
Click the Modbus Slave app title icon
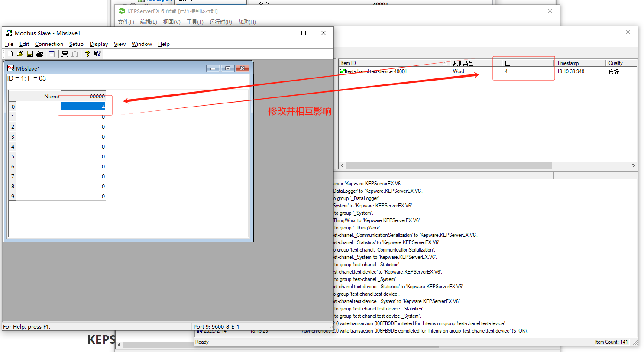coord(9,33)
